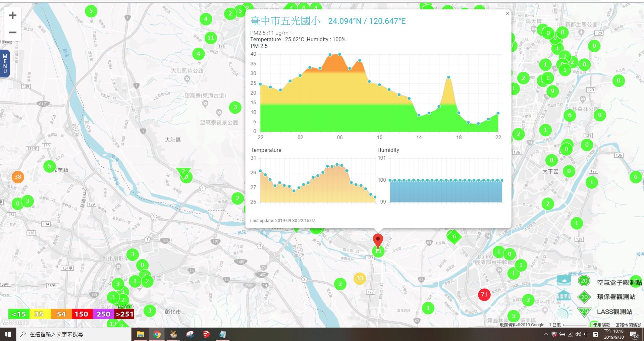Open the 使用條款 terms link
This screenshot has height=341, width=644.
[x=601, y=325]
